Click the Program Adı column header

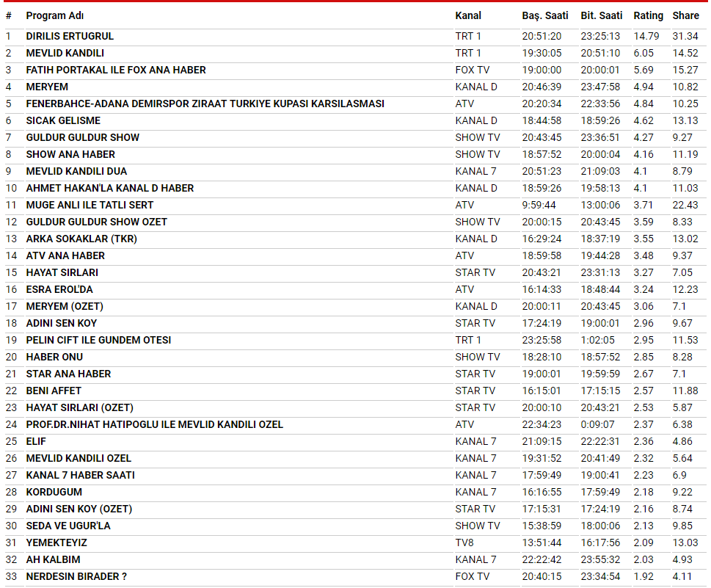coord(54,15)
